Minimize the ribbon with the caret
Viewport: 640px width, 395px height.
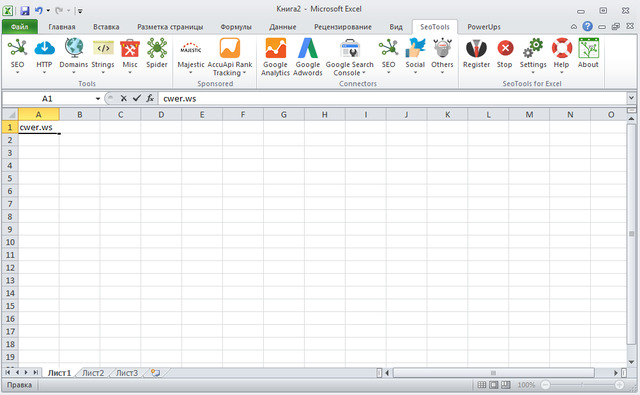[573, 27]
